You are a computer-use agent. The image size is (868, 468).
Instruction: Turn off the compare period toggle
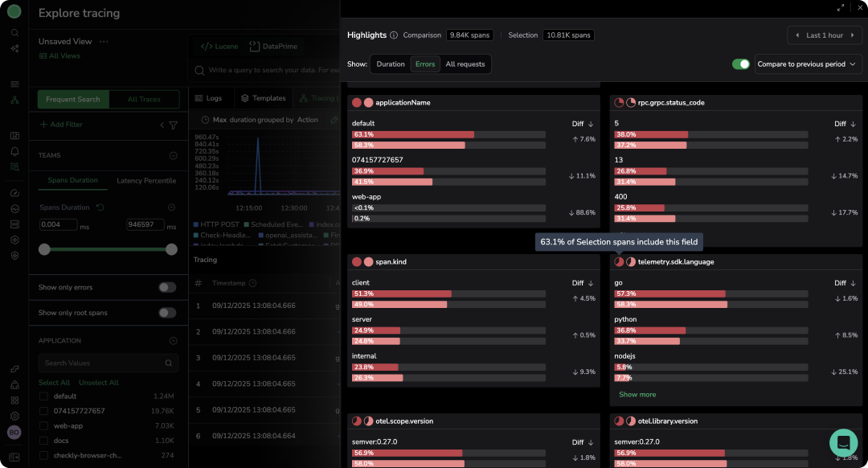[740, 64]
